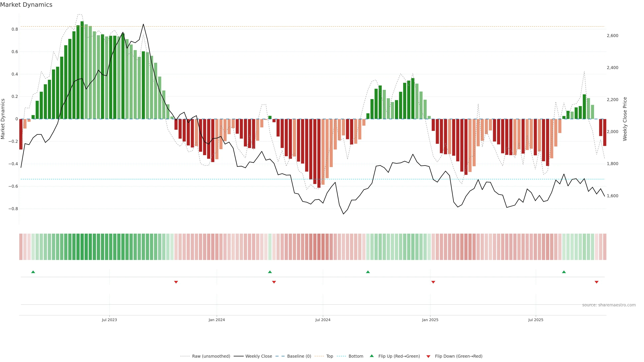Image resolution: width=644 pixels, height=362 pixels.
Task: Click the last red flip-down marker
Action: pyautogui.click(x=597, y=282)
